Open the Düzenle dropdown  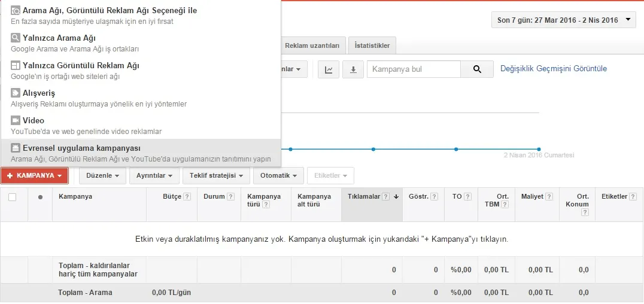pyautogui.click(x=103, y=175)
